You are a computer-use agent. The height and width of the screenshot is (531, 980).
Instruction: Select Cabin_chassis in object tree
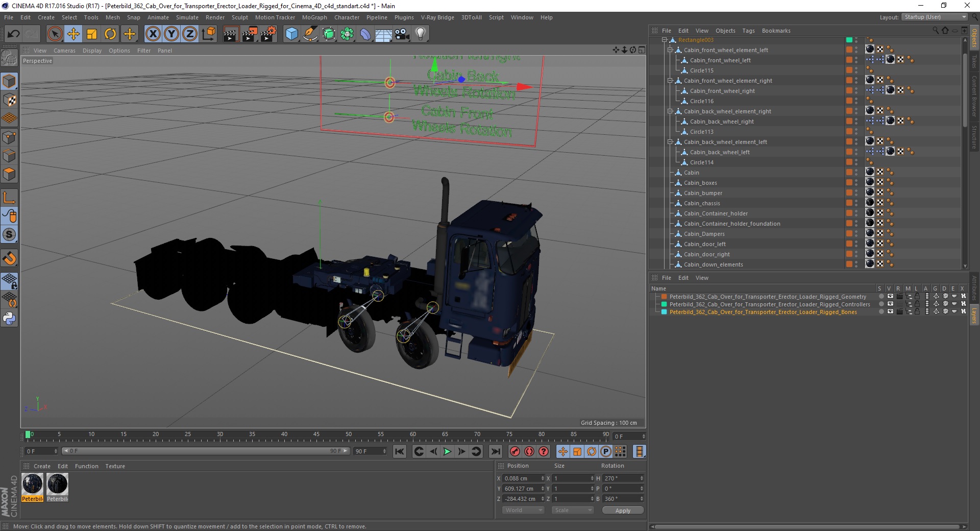702,203
